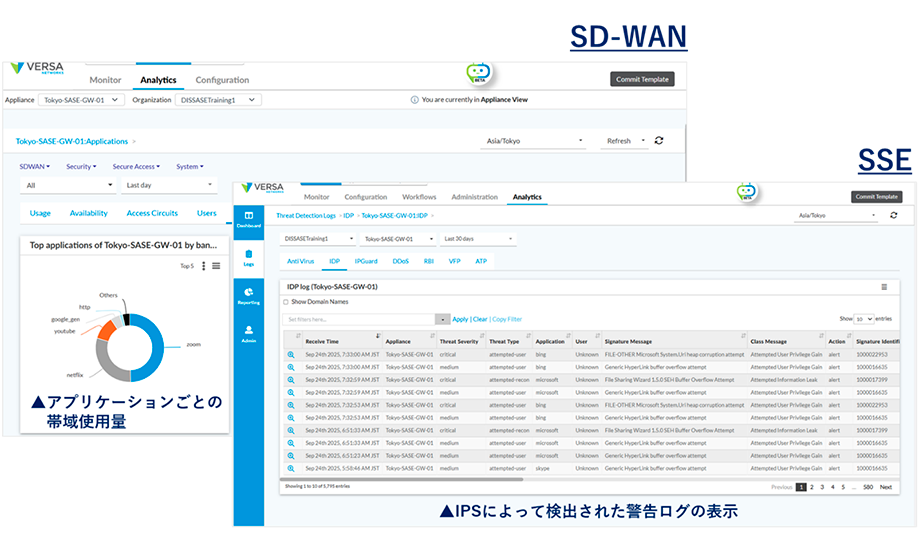
Task: Open the Last 30 days time range dropdown
Action: 478,239
